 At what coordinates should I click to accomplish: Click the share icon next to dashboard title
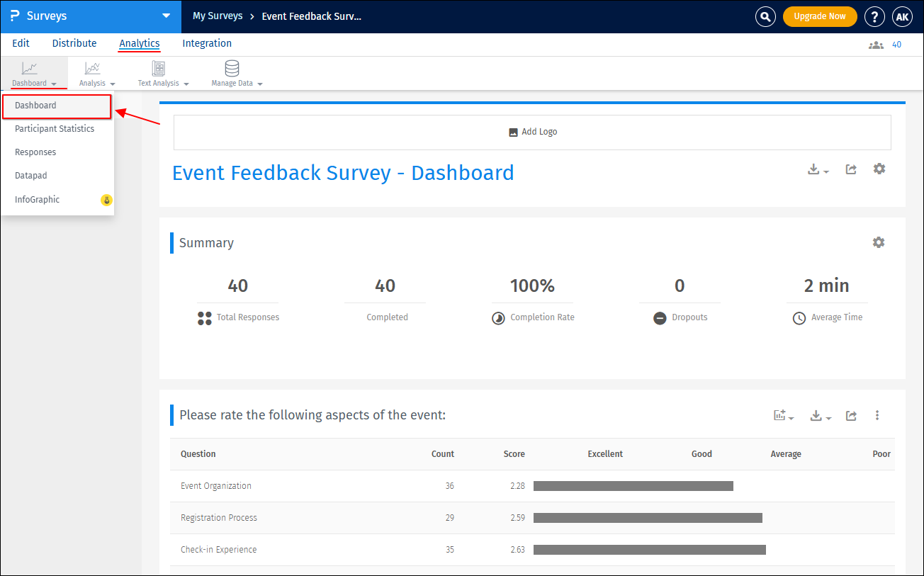[850, 169]
